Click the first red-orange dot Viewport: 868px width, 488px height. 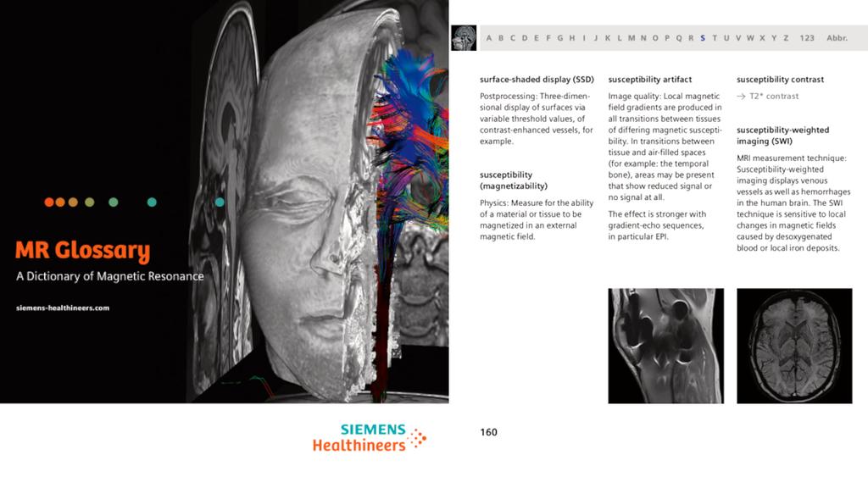coord(49,202)
